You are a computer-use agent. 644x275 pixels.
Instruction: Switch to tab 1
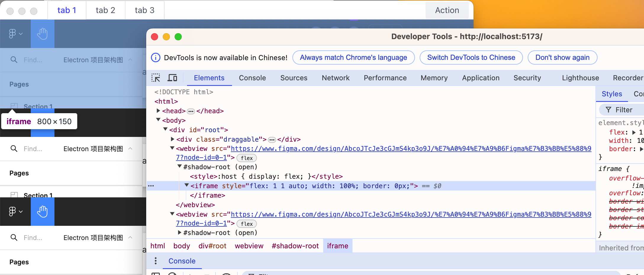67,10
